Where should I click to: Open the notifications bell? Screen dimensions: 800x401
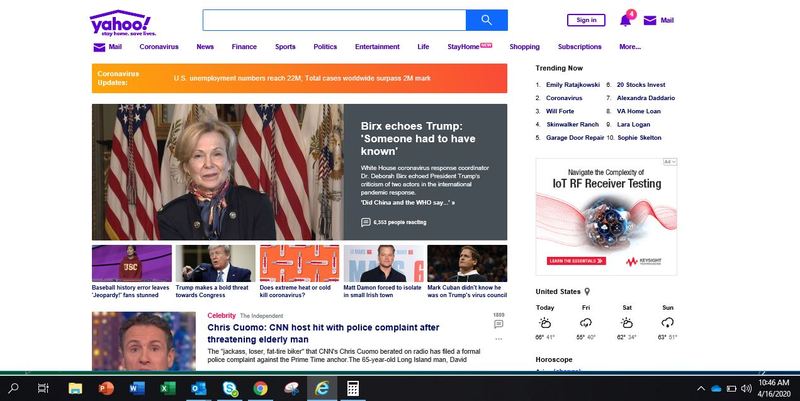626,19
